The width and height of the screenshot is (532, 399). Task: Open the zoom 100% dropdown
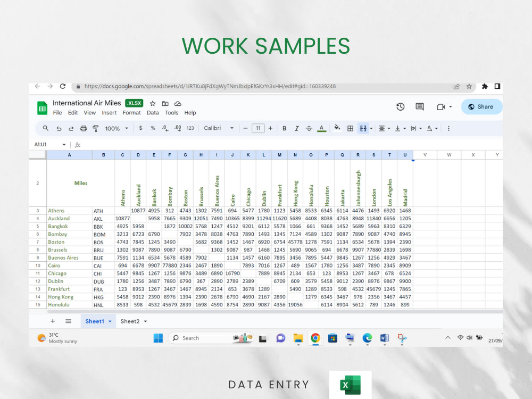[x=117, y=129]
